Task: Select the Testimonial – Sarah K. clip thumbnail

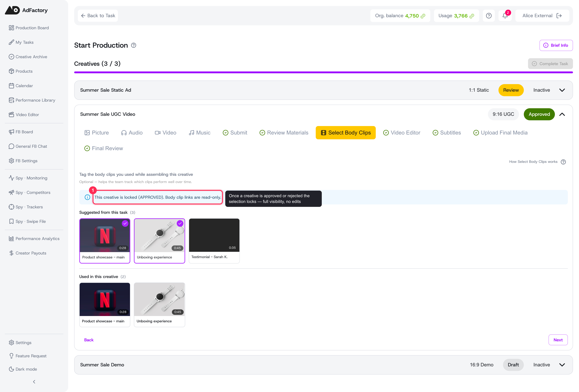Action: 214,235
